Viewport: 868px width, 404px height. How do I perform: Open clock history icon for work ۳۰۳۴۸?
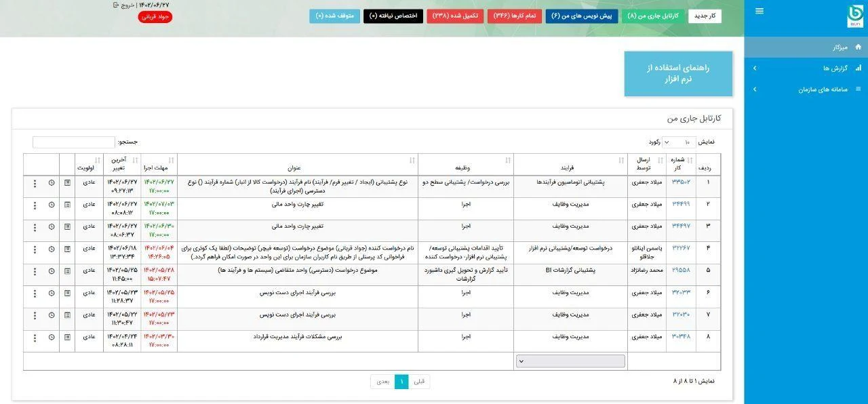(x=52, y=338)
